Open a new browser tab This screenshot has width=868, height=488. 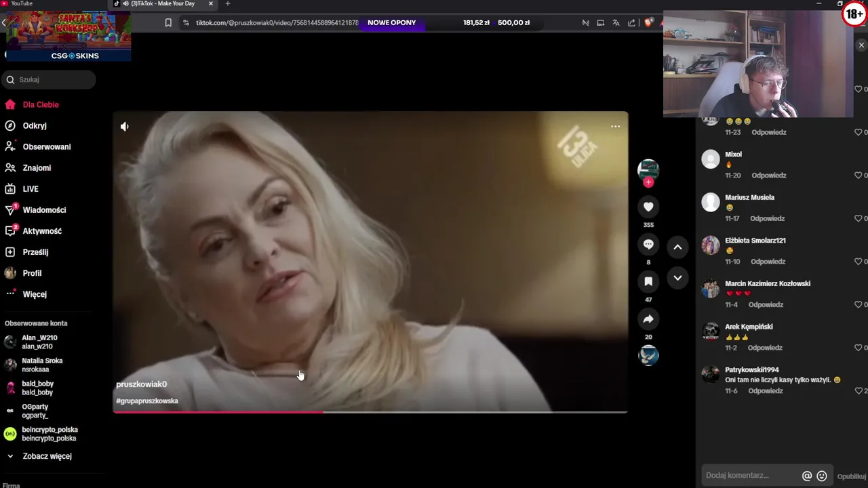point(227,3)
